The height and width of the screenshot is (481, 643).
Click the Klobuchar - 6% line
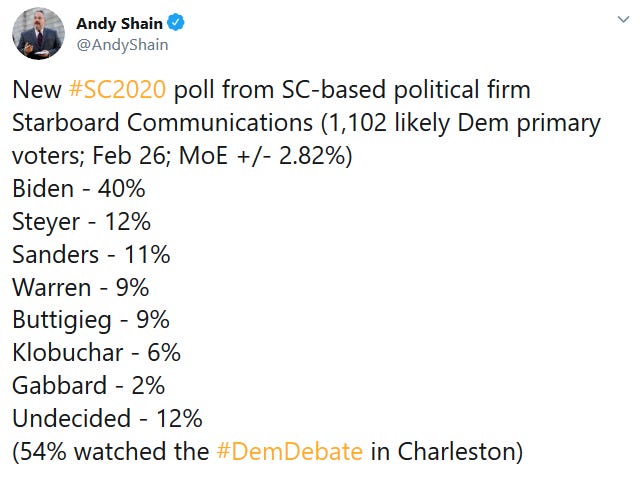click(96, 353)
